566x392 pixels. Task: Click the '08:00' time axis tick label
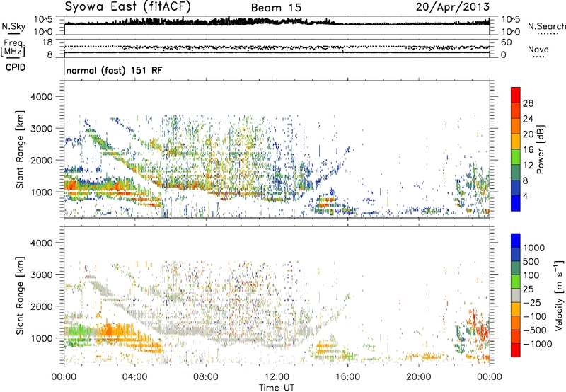[206, 377]
